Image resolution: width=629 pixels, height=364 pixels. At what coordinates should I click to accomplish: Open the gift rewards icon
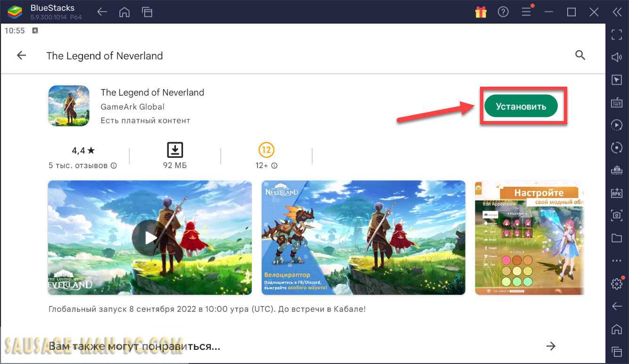tap(481, 12)
